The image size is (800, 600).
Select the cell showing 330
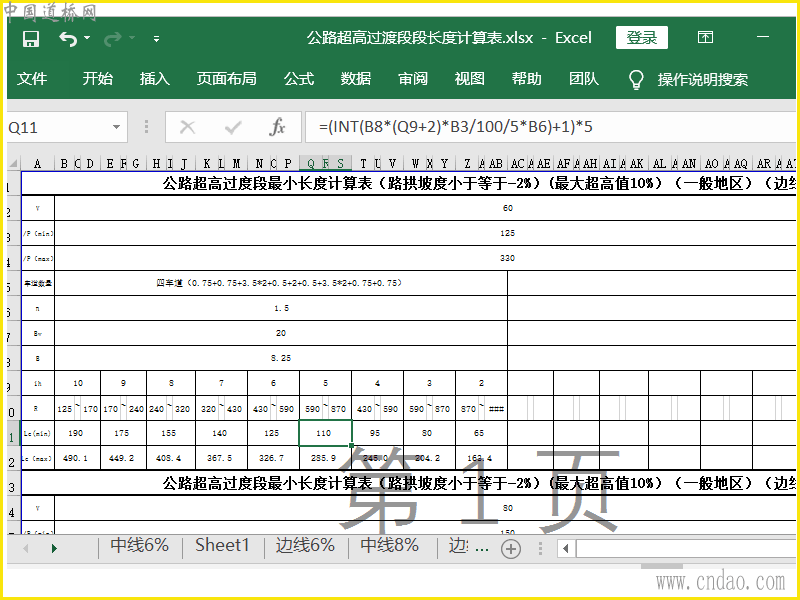[x=425, y=258]
